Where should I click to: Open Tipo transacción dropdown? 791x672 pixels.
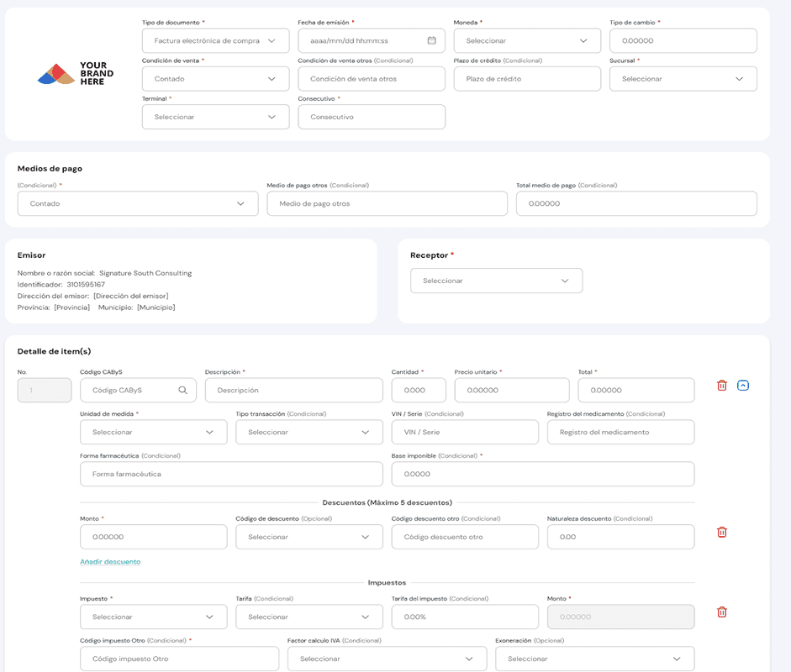(x=309, y=433)
